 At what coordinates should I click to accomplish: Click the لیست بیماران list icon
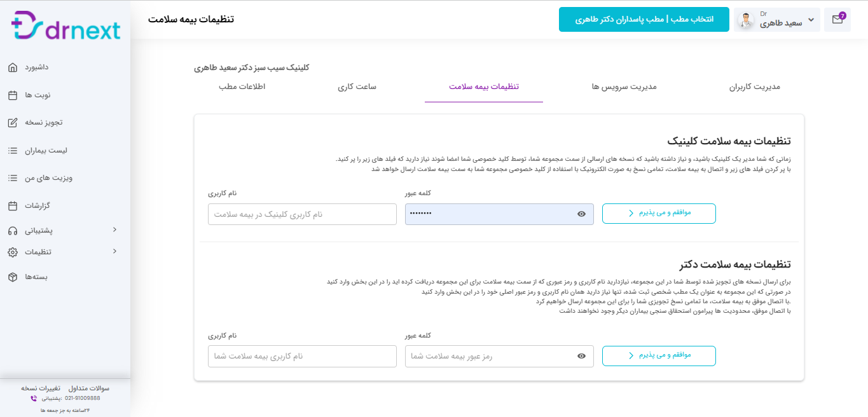[x=13, y=151]
